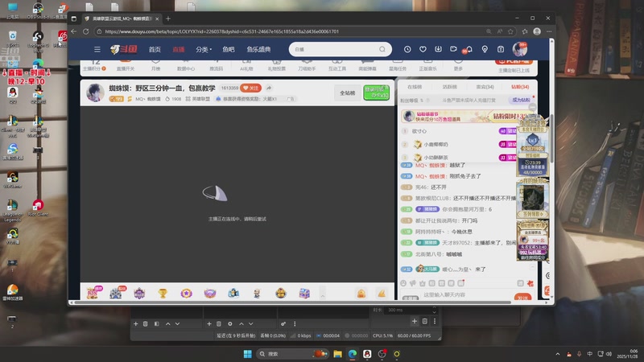Go to the 首页 home tab
Image resolution: width=644 pixels, height=362 pixels.
pos(155,49)
